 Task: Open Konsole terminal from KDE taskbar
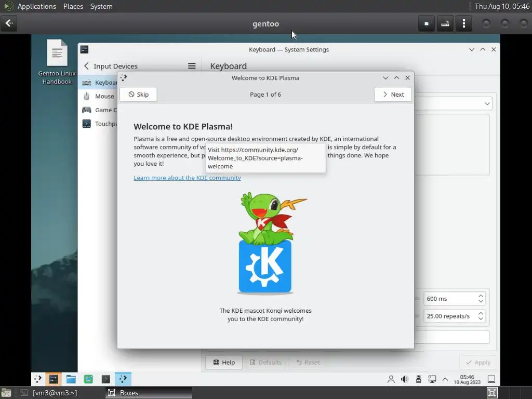[x=106, y=379]
